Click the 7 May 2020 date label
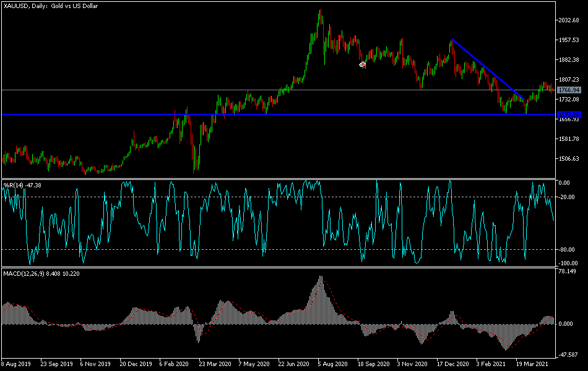This screenshot has width=588, height=371. 254,364
